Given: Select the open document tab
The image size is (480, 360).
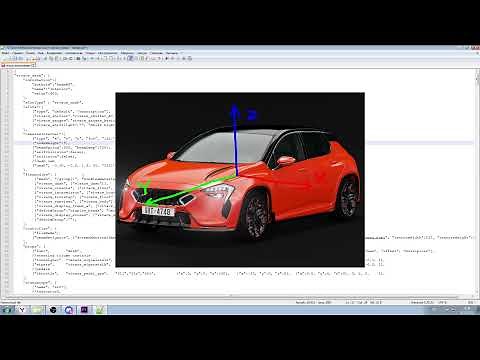Looking at the screenshot, I should [17, 65].
